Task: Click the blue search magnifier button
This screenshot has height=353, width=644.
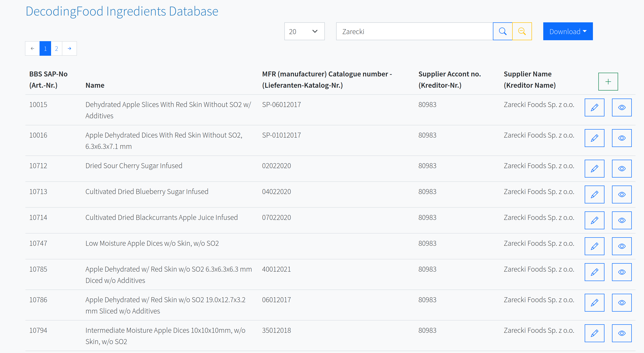Action: (x=502, y=31)
